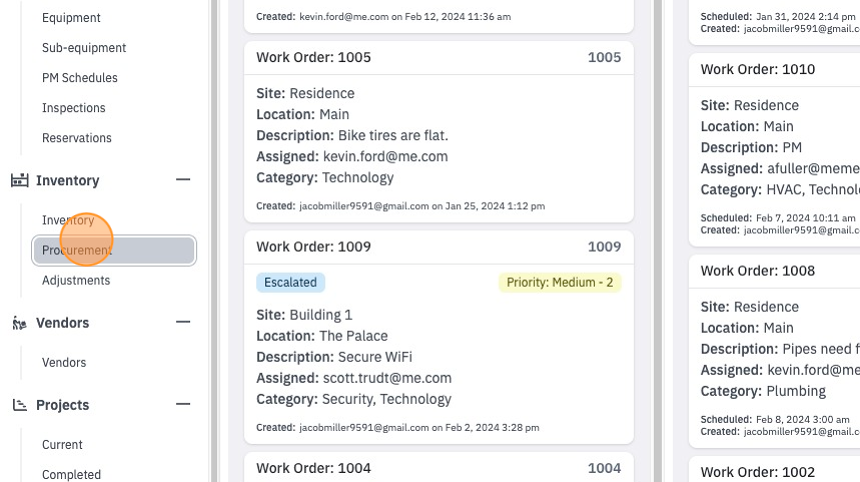This screenshot has height=482, width=860.
Task: Go to the Equipment page
Action: coord(71,18)
